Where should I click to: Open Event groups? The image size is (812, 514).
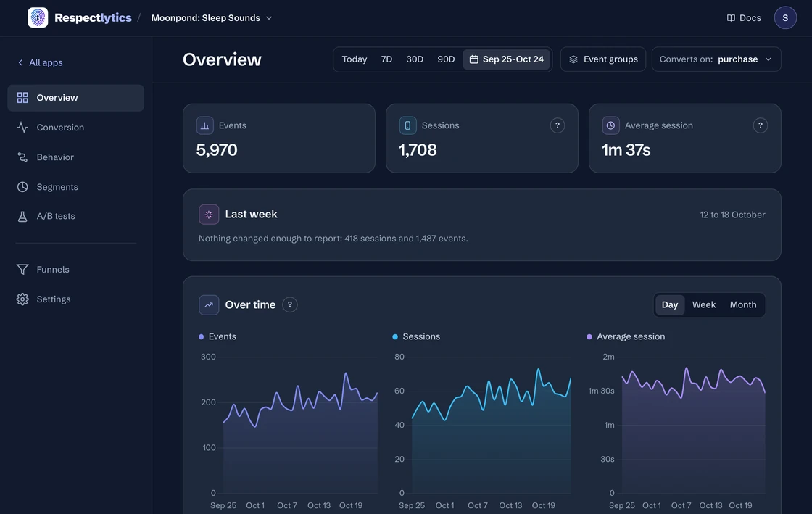[603, 59]
